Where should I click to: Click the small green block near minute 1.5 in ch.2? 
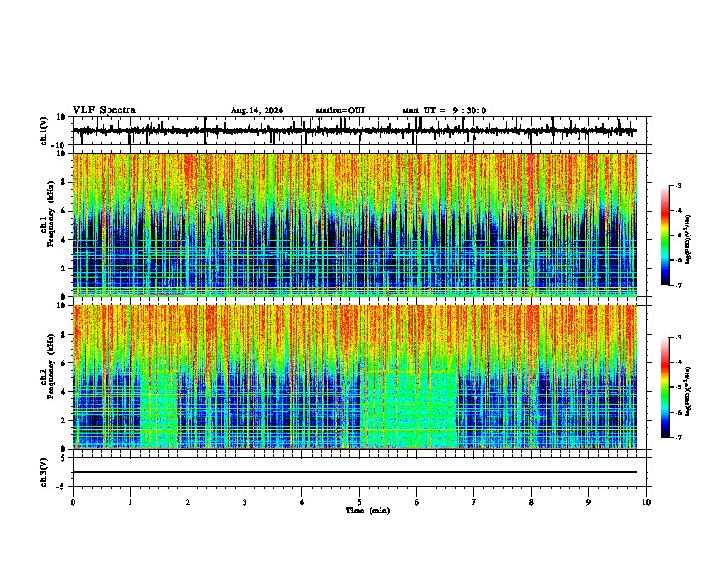coord(159,408)
